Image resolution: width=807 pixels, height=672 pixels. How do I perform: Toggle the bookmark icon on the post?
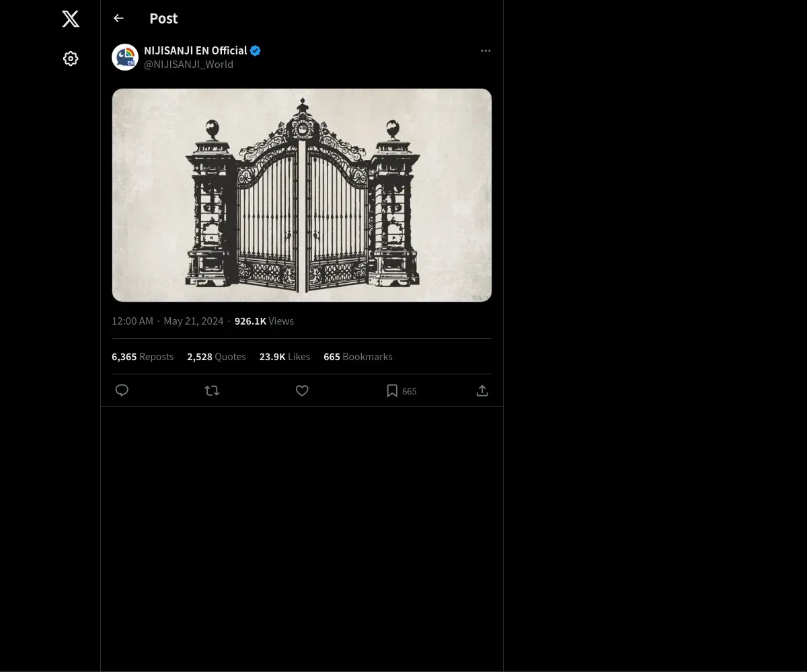(x=392, y=390)
